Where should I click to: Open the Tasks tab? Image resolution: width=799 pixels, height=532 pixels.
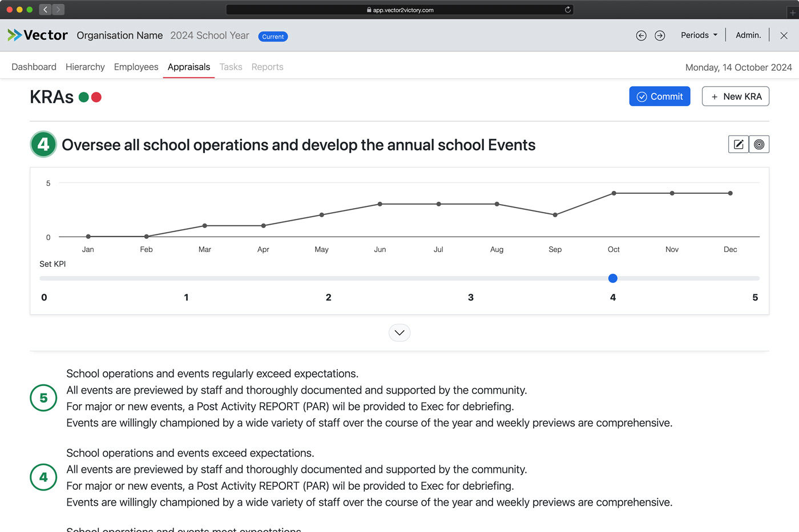tap(231, 67)
